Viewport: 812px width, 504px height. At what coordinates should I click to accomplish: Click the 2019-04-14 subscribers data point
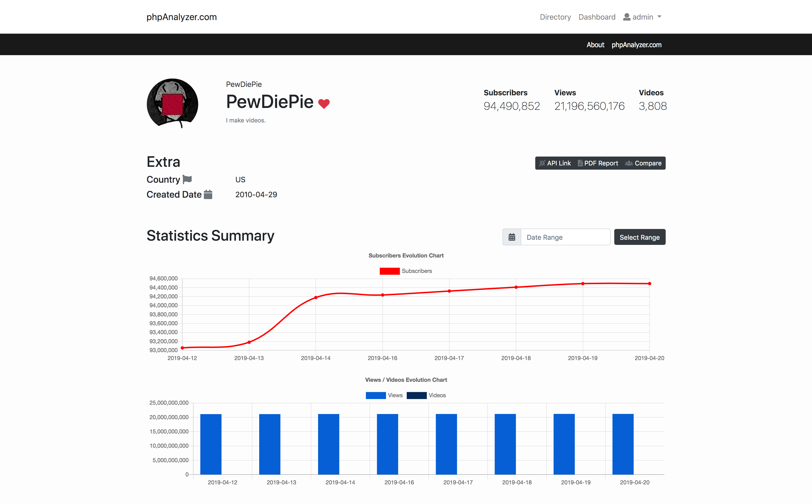[x=316, y=297]
